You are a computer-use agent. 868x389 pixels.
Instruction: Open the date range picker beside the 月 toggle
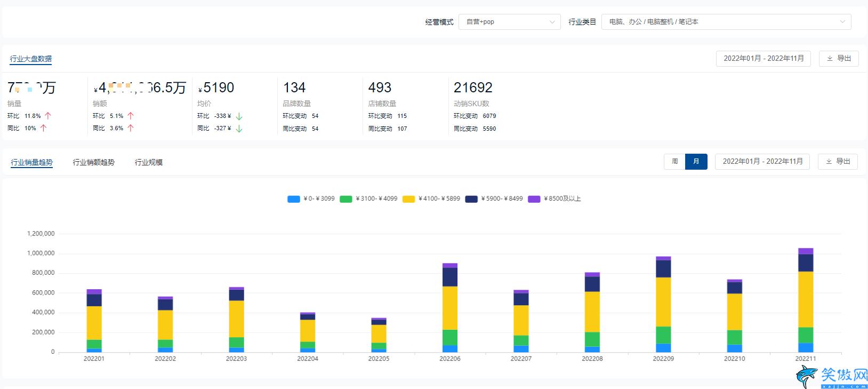tap(762, 162)
